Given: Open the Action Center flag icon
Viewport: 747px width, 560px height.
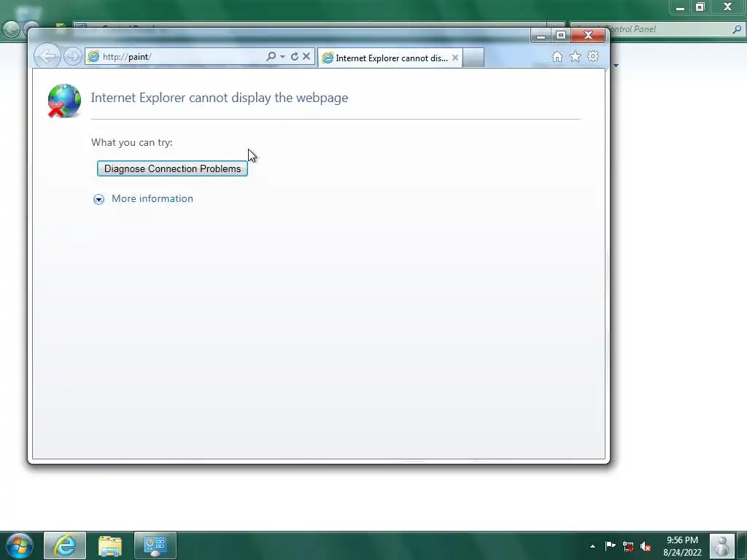Looking at the screenshot, I should point(611,545).
